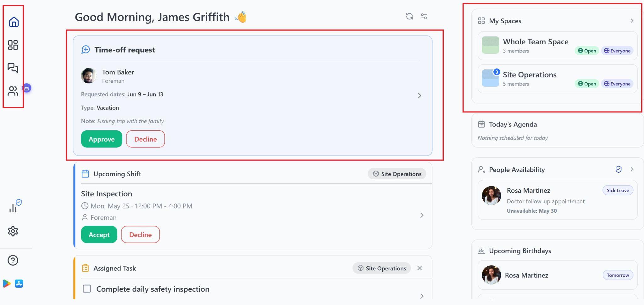Dismiss the Assigned Task card
The image size is (644, 305).
tap(419, 268)
